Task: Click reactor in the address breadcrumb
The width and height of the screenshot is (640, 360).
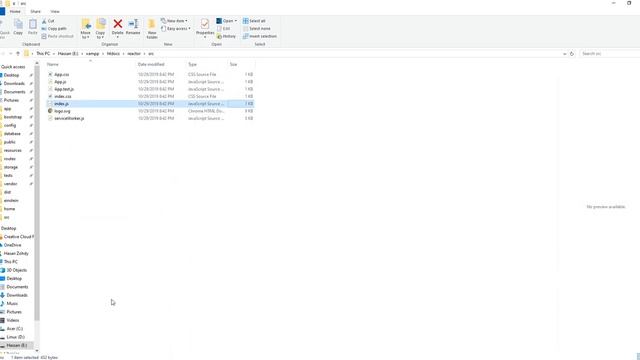Action: (x=134, y=53)
